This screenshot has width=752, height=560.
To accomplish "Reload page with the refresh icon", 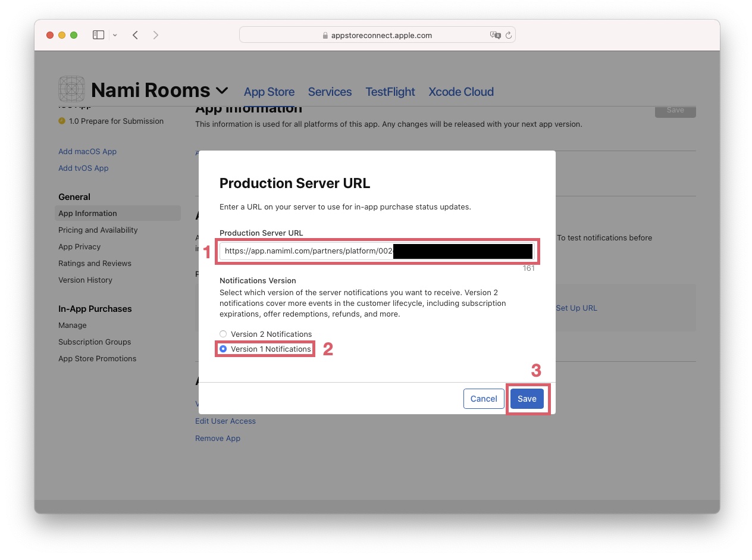I will tap(509, 35).
